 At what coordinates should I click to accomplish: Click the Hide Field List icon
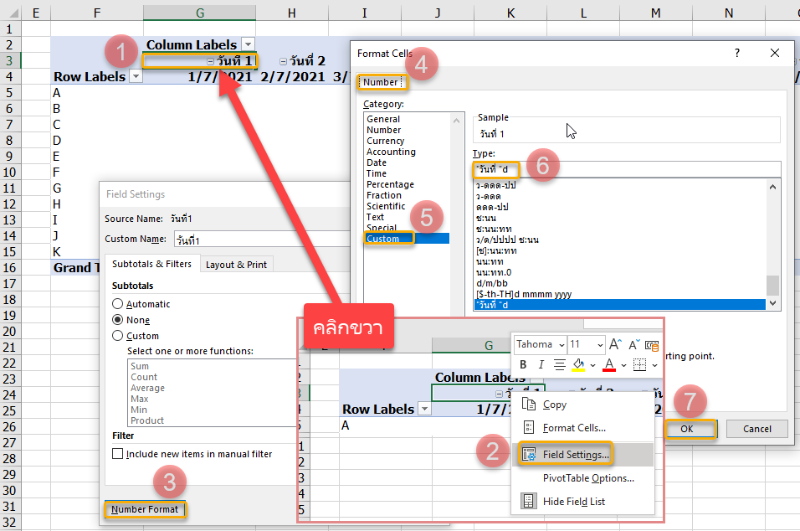(526, 501)
